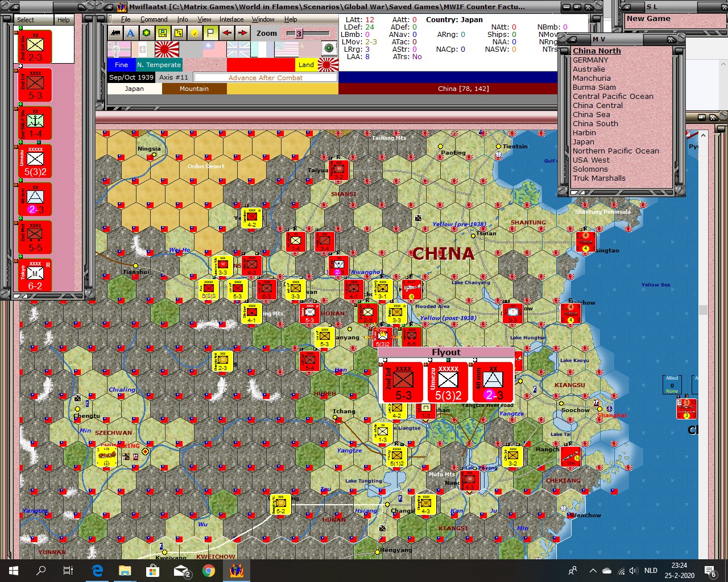This screenshot has height=582, width=728.
Task: Select Truk Marshalls in the M V list
Action: (599, 178)
